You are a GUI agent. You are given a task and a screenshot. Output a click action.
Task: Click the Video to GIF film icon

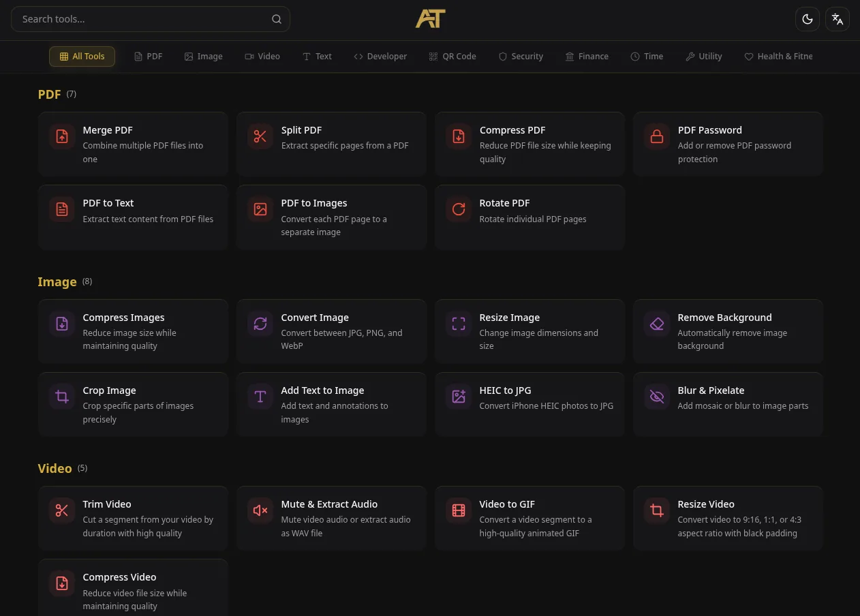pyautogui.click(x=459, y=510)
